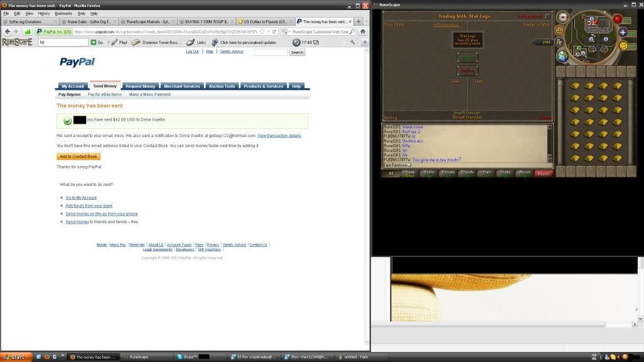Click the first gold bar in inventory
The image size is (644, 362).
pos(575,85)
